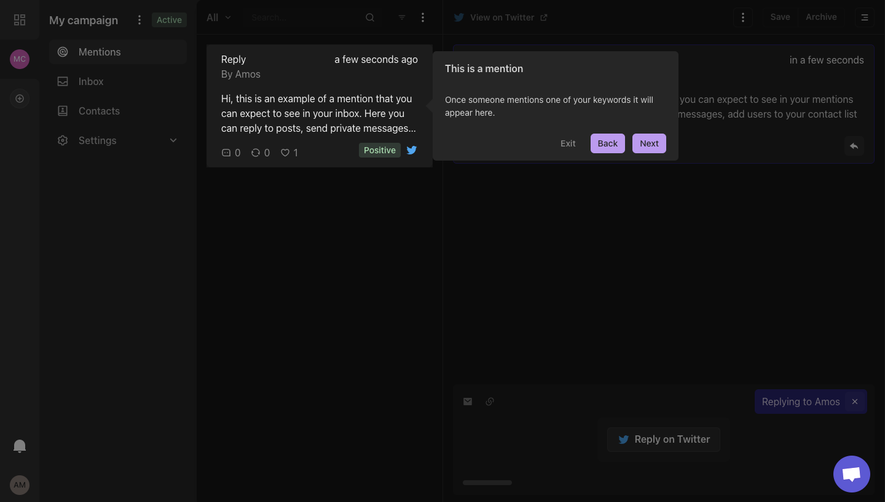This screenshot has width=885, height=502.
Task: Click the 'By Amos' author text
Action: pos(240,74)
